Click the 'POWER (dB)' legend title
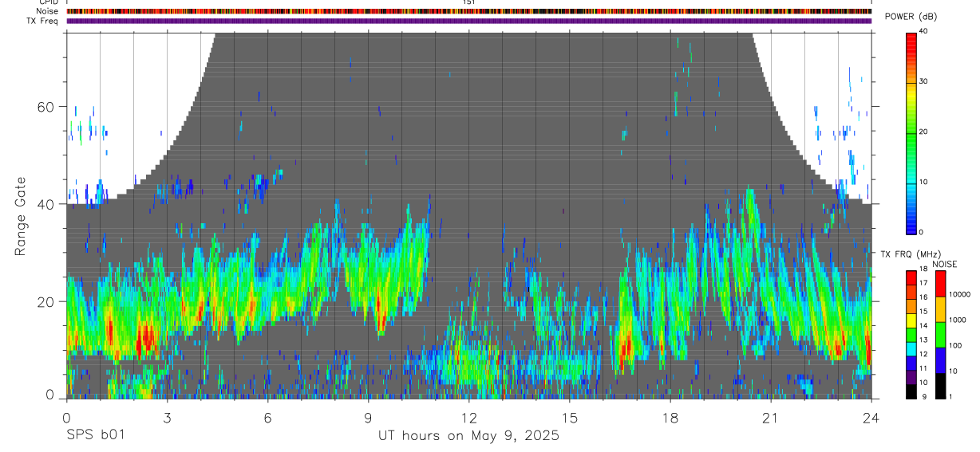 (x=911, y=17)
